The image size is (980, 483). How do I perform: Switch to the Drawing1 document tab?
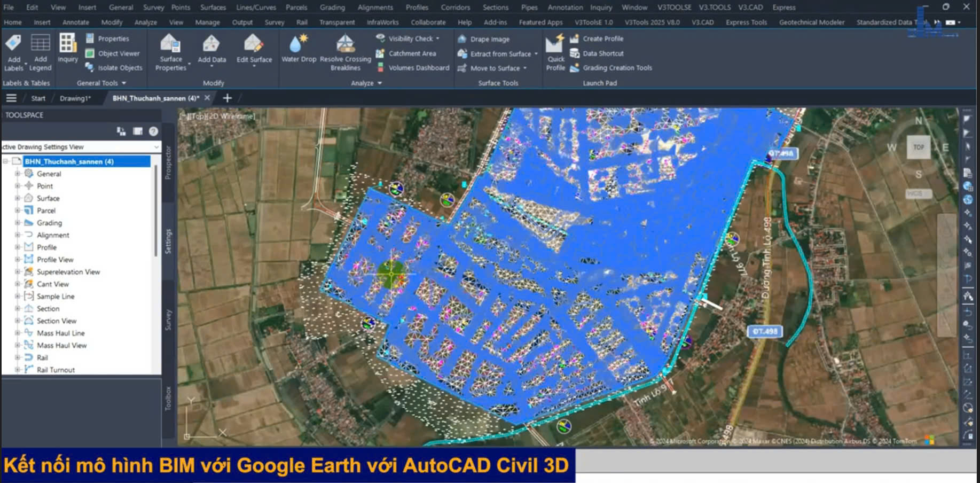[x=75, y=98]
